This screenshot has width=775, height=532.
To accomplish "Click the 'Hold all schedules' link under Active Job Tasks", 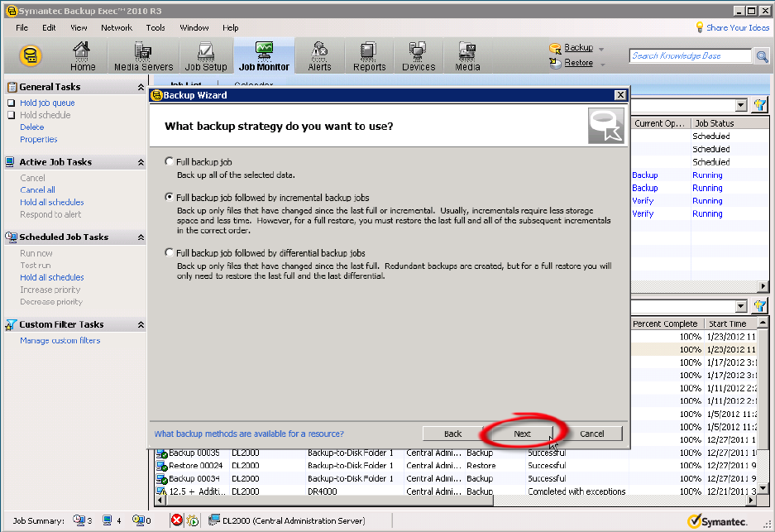I will tap(52, 202).
